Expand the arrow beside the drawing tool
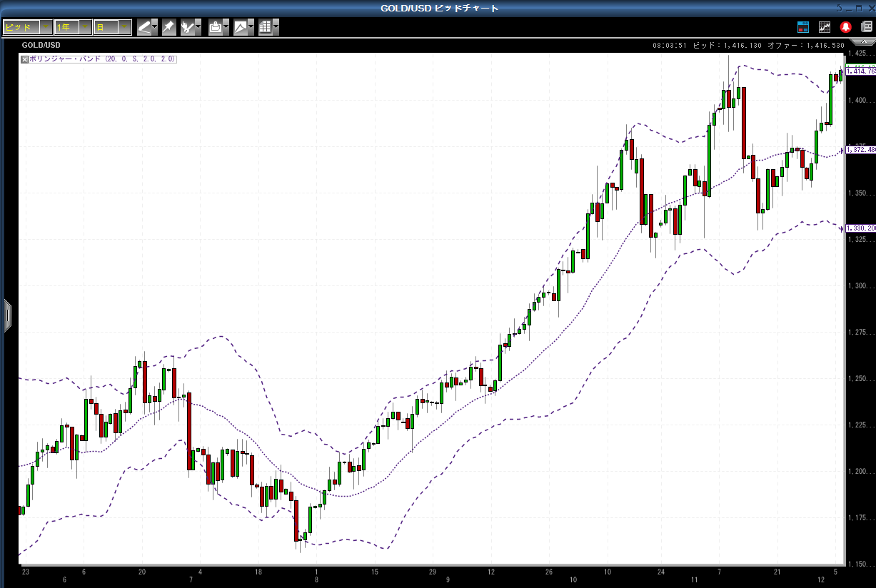Image resolution: width=876 pixels, height=588 pixels. [x=155, y=27]
